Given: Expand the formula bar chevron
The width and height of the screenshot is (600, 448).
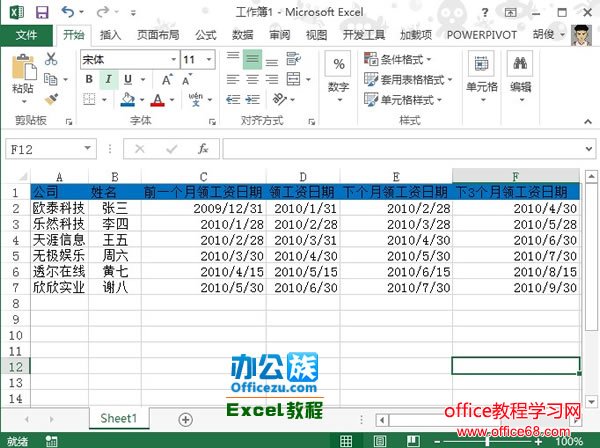Looking at the screenshot, I should coord(589,149).
